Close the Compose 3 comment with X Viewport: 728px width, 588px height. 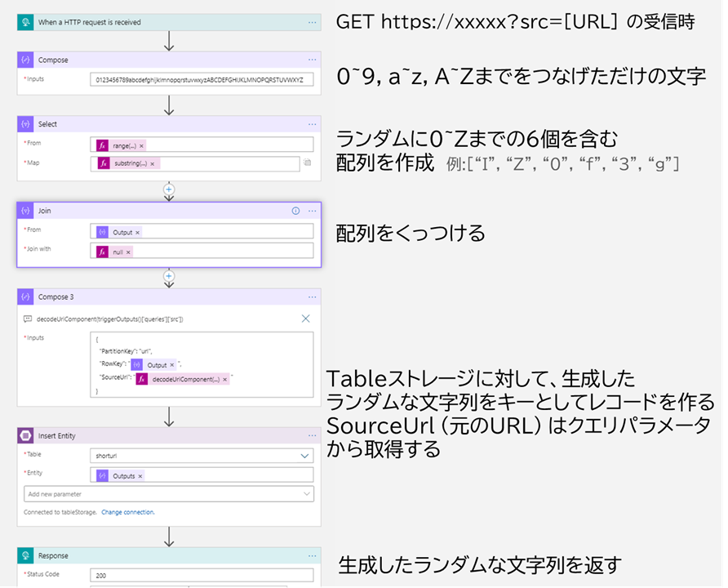305,318
